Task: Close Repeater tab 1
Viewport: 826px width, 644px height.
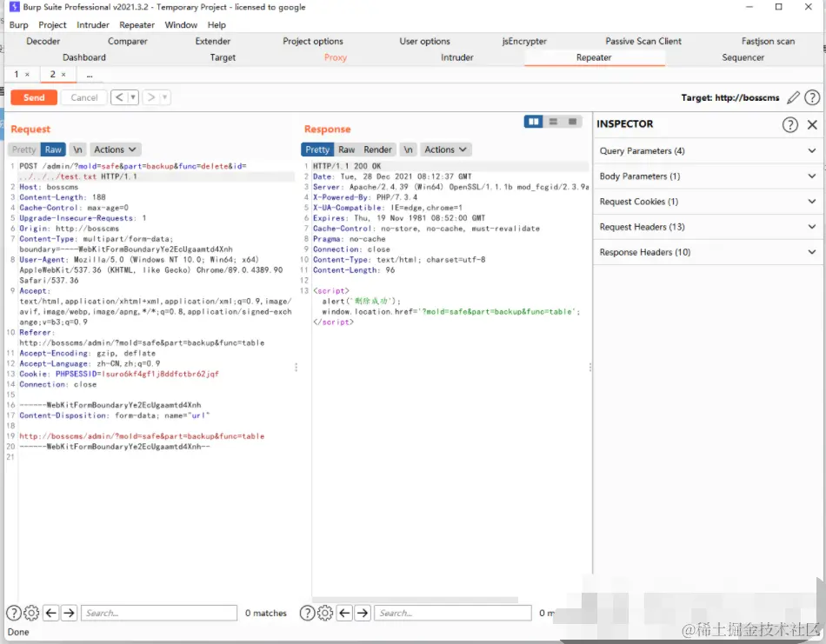Action: (28, 75)
